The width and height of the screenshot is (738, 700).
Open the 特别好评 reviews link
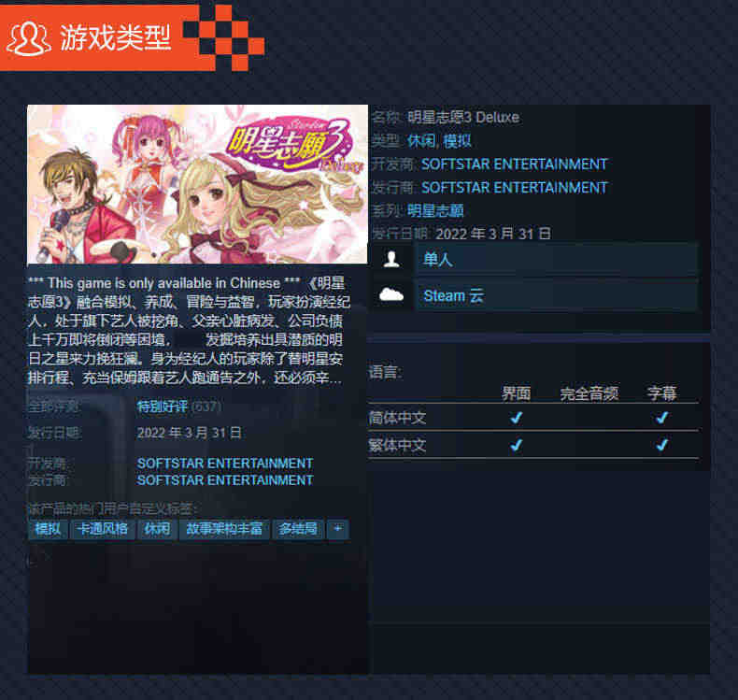163,407
